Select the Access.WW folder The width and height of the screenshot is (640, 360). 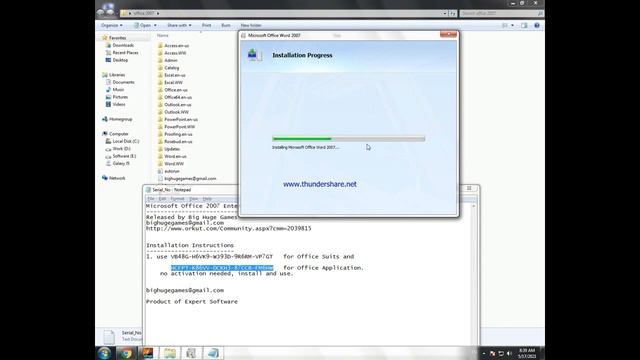(x=175, y=53)
